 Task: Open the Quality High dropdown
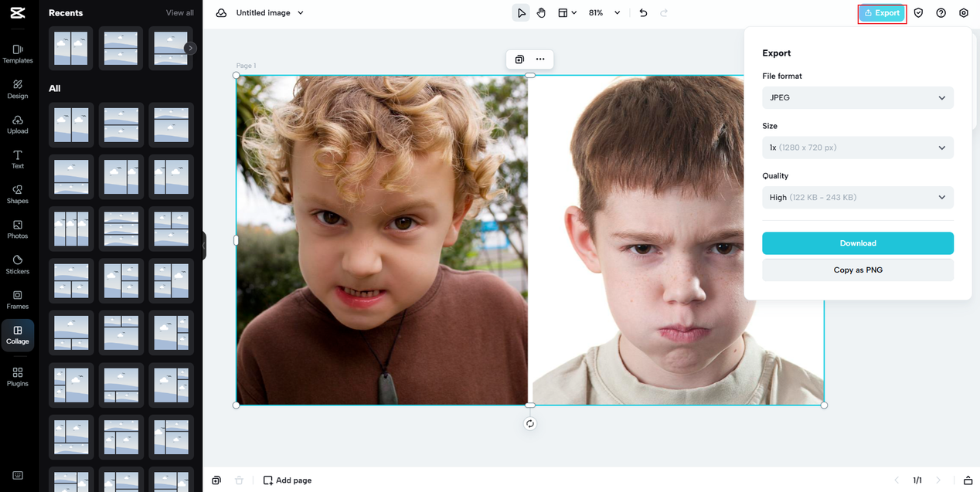click(x=858, y=197)
